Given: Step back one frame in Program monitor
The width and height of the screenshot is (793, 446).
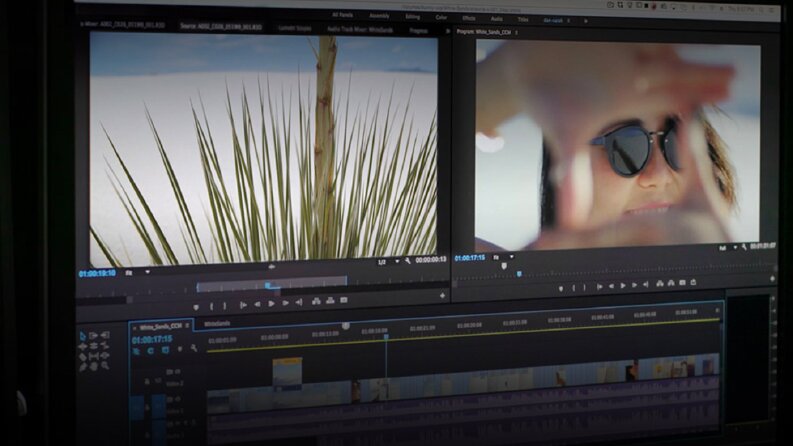Looking at the screenshot, I should point(611,287).
